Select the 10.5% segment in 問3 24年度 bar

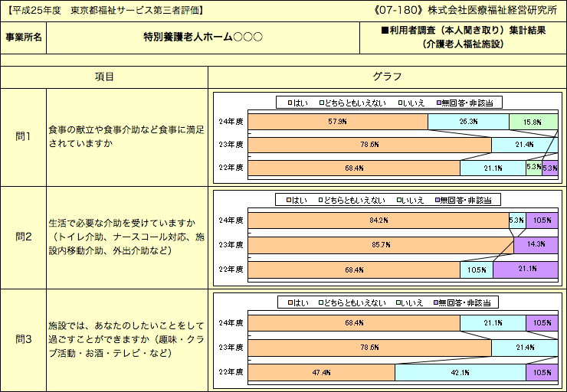[542, 323]
